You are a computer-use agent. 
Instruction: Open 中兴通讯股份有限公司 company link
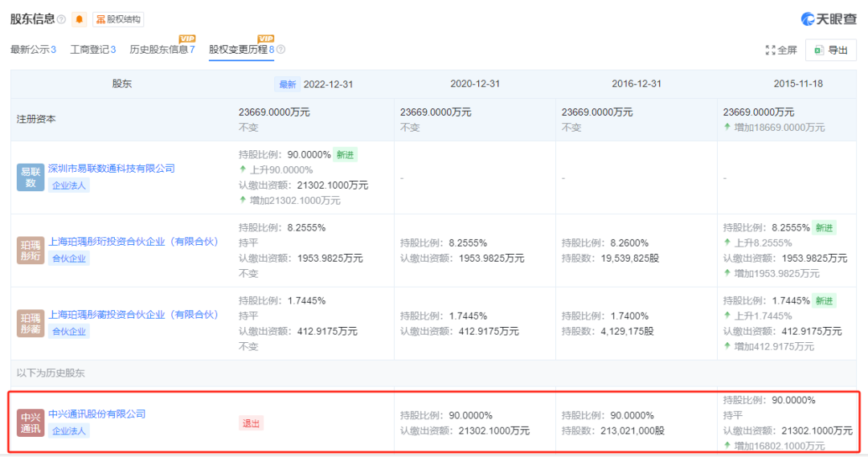[x=97, y=414]
